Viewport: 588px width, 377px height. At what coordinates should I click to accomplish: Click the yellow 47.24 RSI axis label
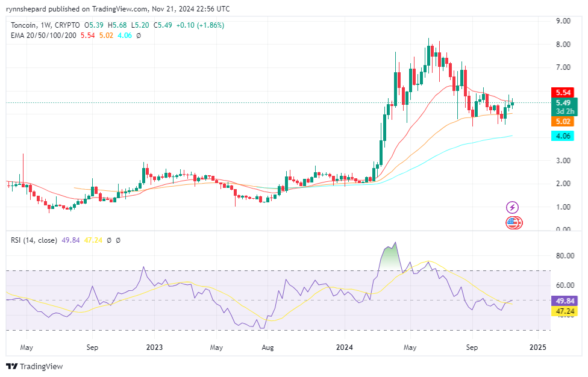(x=566, y=311)
